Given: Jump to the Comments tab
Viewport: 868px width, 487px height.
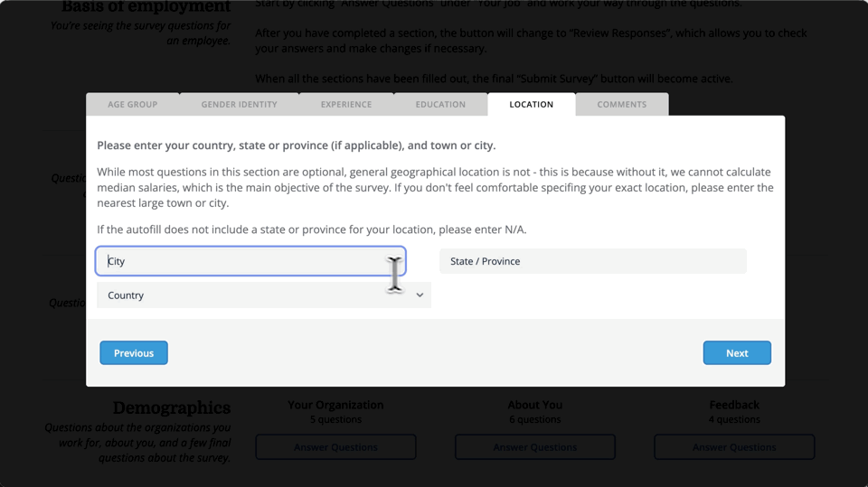Looking at the screenshot, I should [x=621, y=105].
